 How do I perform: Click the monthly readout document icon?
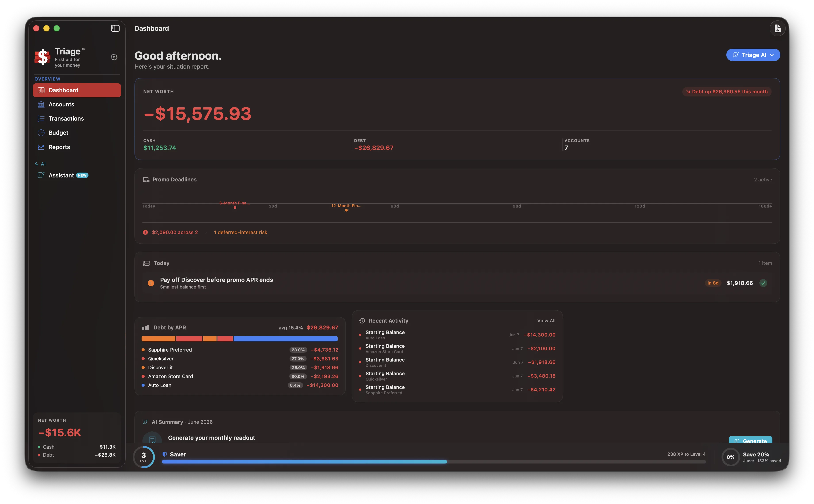point(152,438)
